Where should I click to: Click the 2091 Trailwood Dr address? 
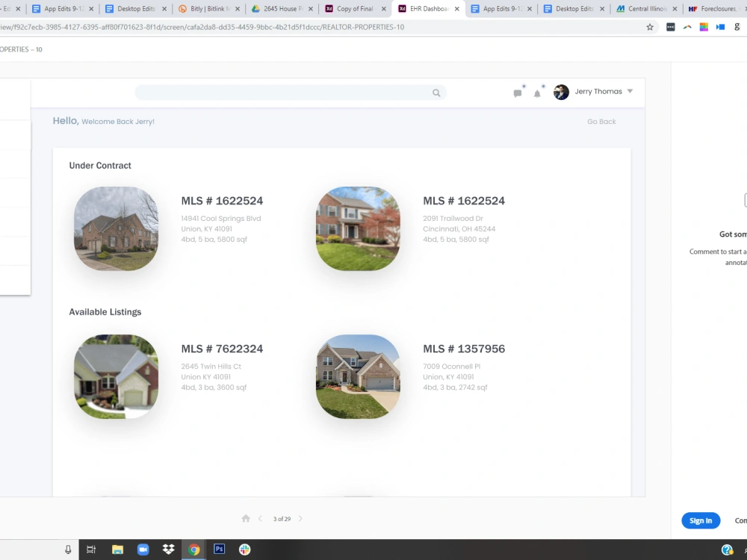tap(453, 219)
